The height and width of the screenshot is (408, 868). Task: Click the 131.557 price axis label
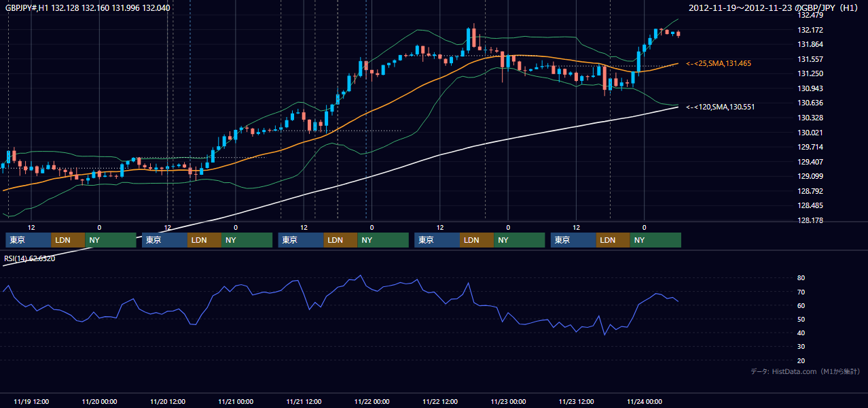[810, 59]
